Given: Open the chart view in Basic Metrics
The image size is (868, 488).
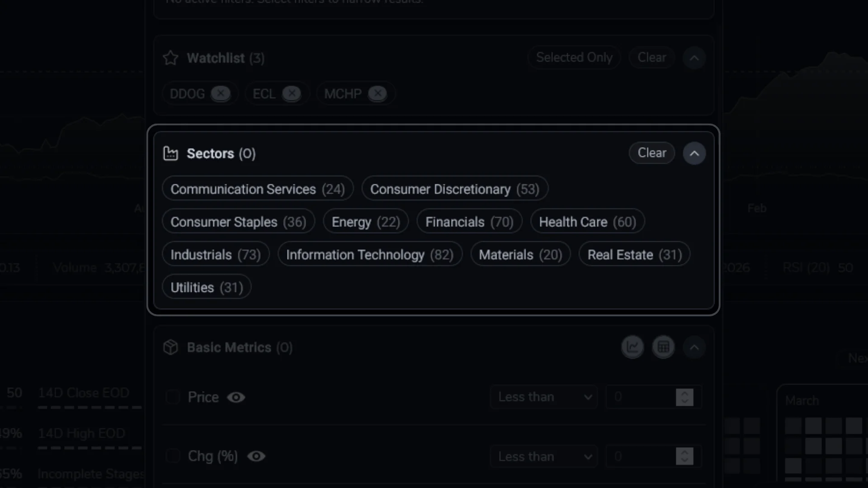Looking at the screenshot, I should pos(633,347).
